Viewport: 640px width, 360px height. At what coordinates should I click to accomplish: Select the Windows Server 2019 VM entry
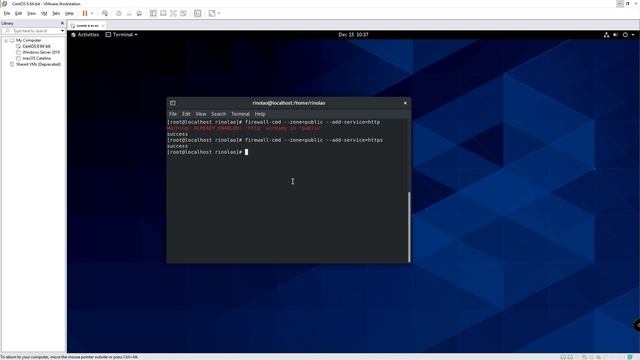coord(41,52)
